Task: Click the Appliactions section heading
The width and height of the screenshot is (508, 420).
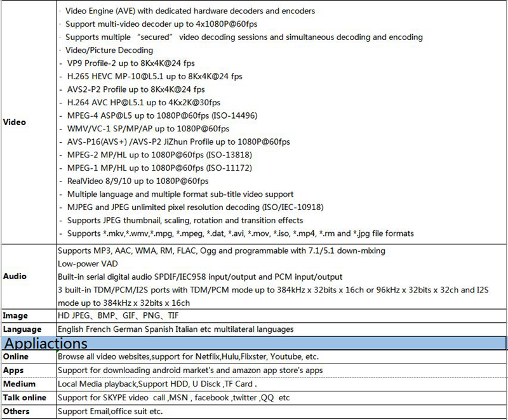Action: (x=46, y=343)
